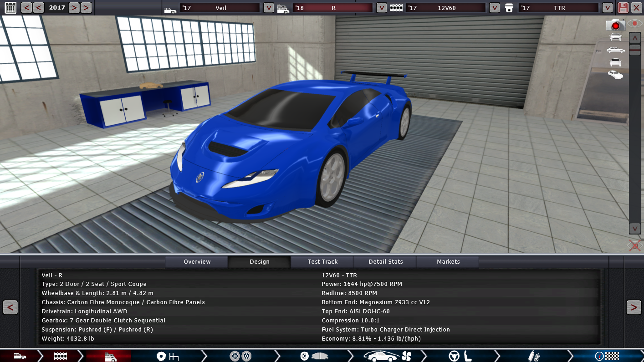Click the previous page arrow button
This screenshot has height=362, width=644.
[x=10, y=307]
